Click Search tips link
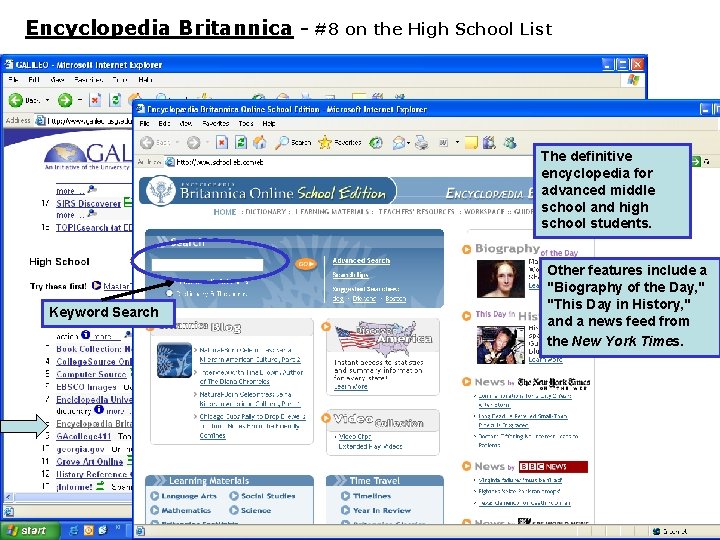This screenshot has width=720, height=540. point(350,275)
